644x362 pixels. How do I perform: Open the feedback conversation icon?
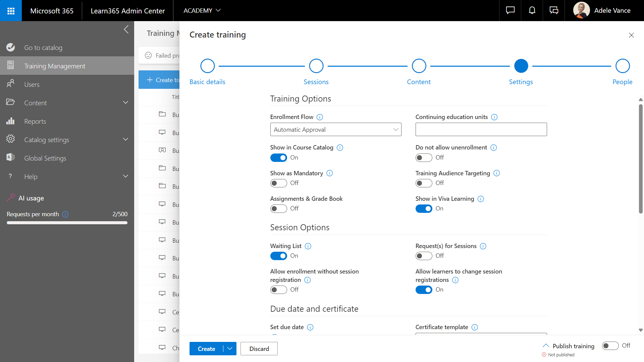pos(554,11)
